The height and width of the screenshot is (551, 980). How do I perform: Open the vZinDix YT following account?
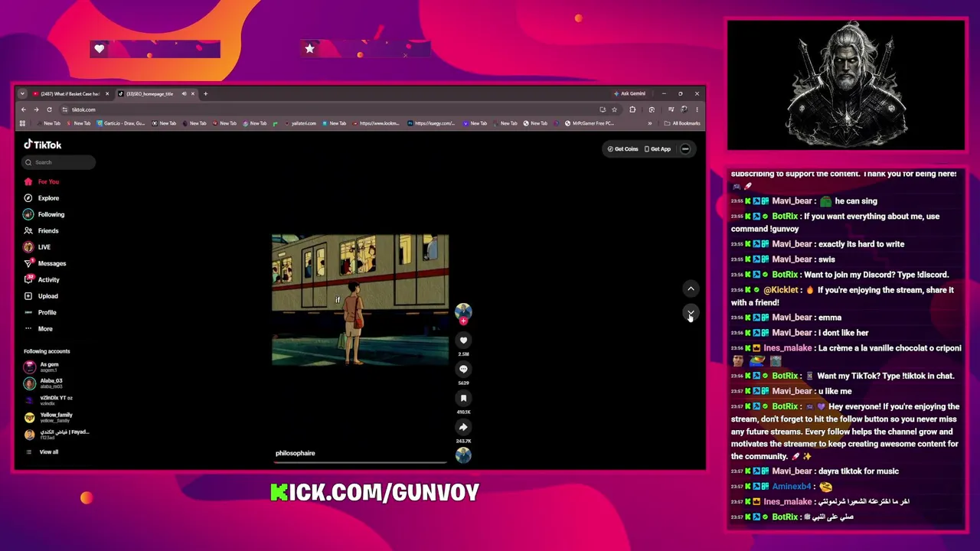[x=49, y=400]
